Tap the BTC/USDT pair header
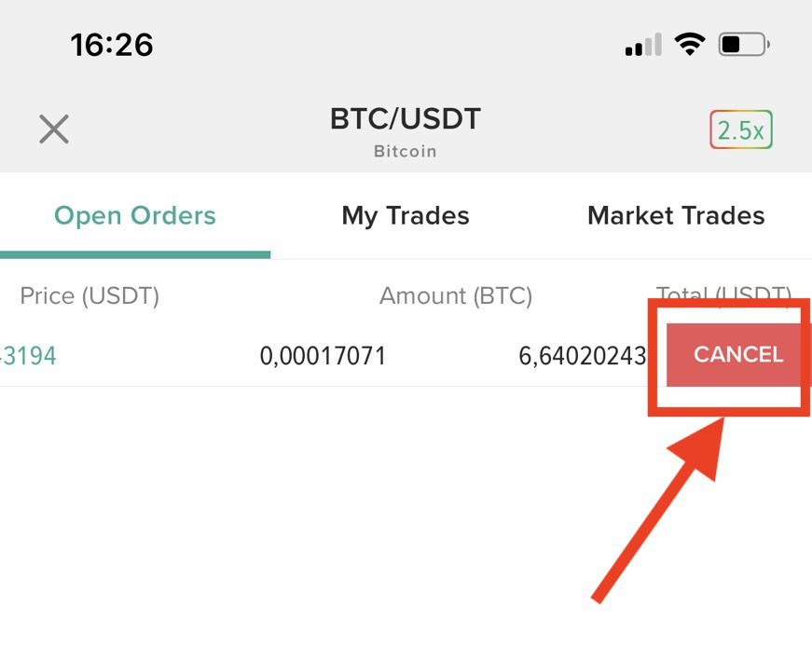Screen dimensions: 812x656 click(x=405, y=118)
